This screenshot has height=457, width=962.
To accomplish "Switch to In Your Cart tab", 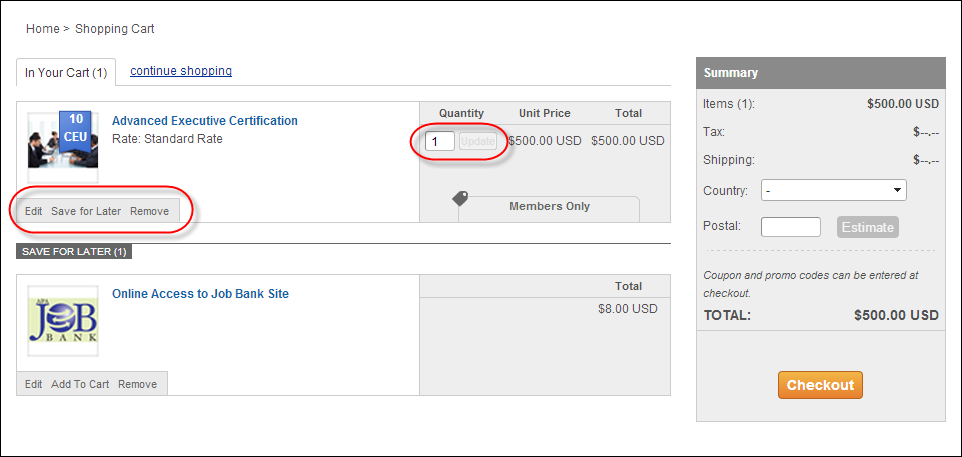I will pyautogui.click(x=66, y=72).
